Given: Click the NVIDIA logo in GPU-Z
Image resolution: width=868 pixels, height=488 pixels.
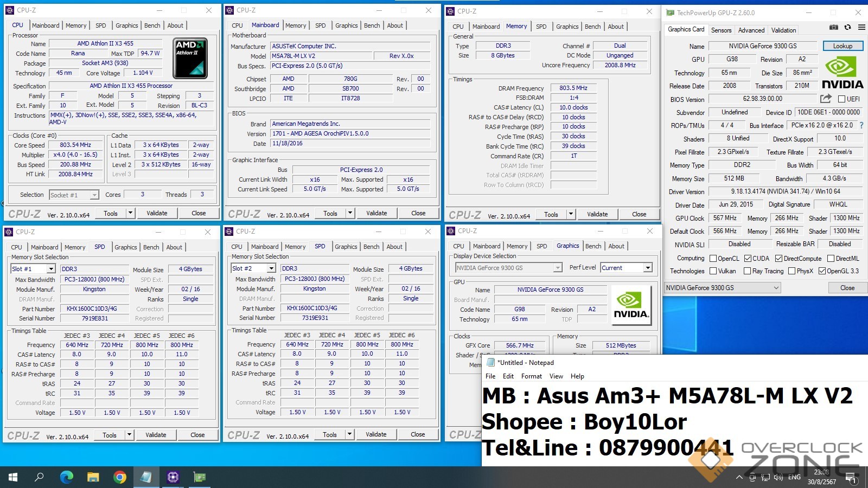Looking at the screenshot, I should coord(842,73).
